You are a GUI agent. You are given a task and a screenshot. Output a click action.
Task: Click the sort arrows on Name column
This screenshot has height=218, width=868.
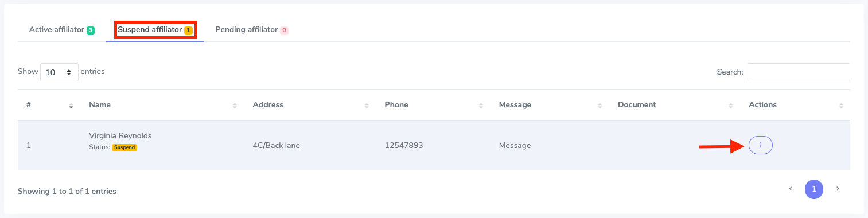235,106
